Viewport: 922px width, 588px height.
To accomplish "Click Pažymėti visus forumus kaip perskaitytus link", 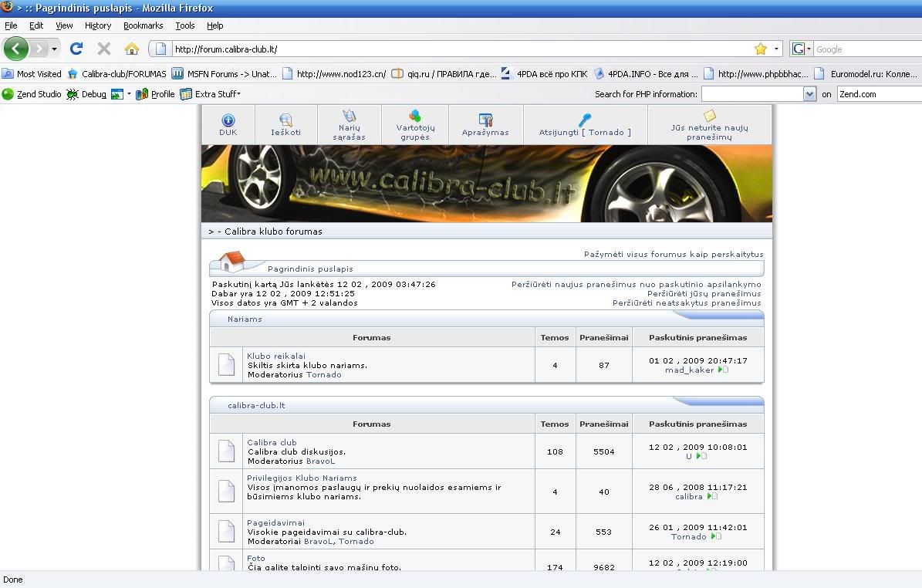I will 673,254.
